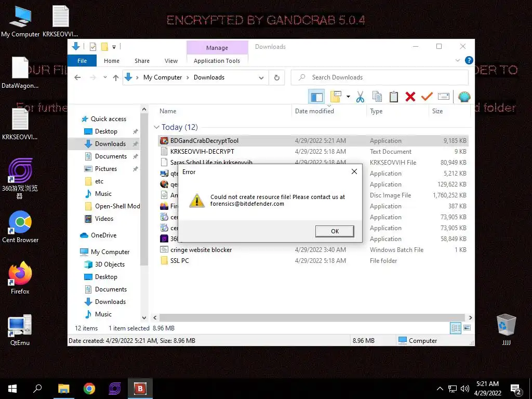
Task: Open the View ribbon tab
Action: pos(171,61)
